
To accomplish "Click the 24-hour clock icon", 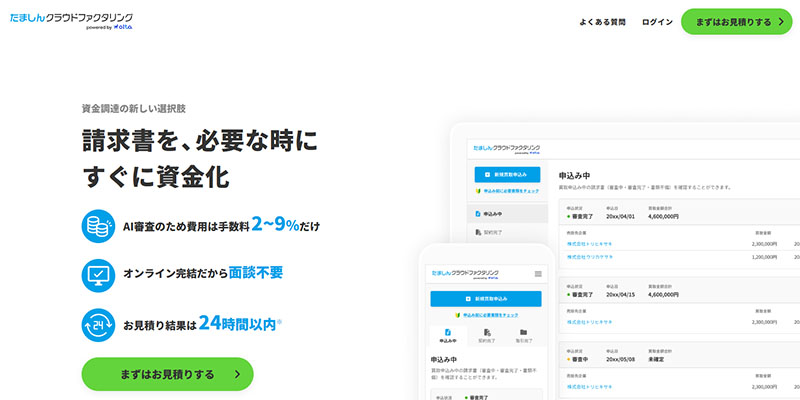I will [98, 325].
